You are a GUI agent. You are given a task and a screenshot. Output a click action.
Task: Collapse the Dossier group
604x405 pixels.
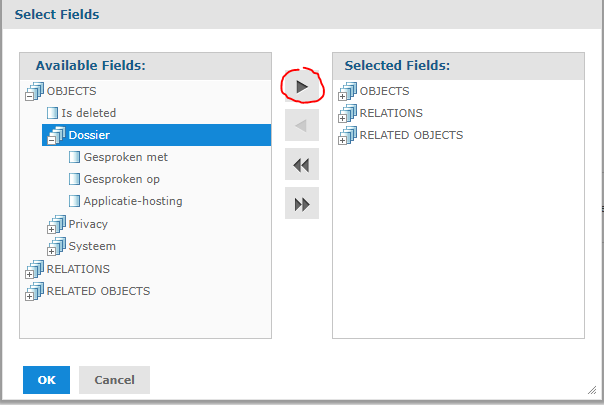click(x=51, y=141)
